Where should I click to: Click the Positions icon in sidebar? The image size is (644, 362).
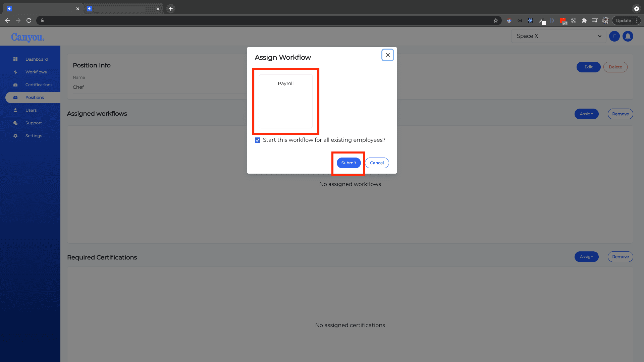[x=15, y=97]
